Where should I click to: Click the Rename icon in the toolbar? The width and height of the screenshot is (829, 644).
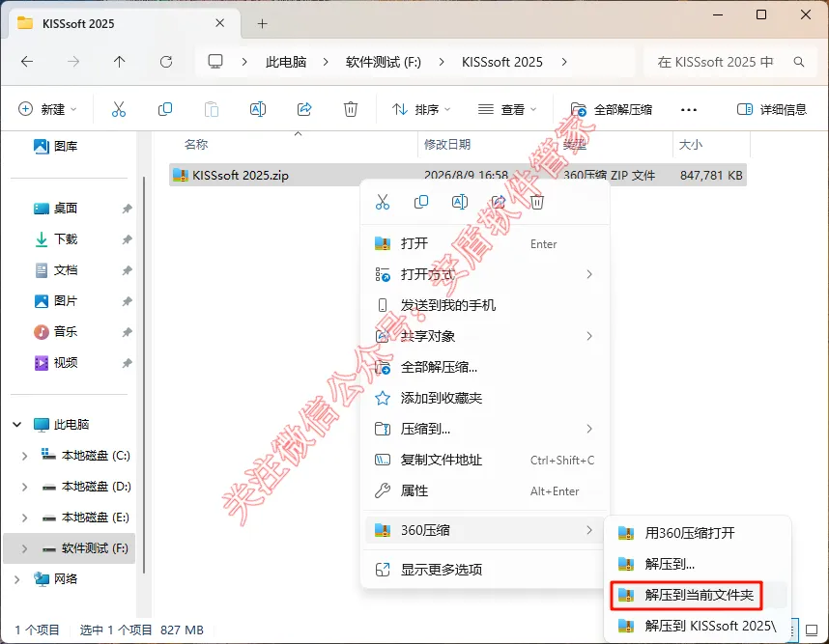pos(257,109)
